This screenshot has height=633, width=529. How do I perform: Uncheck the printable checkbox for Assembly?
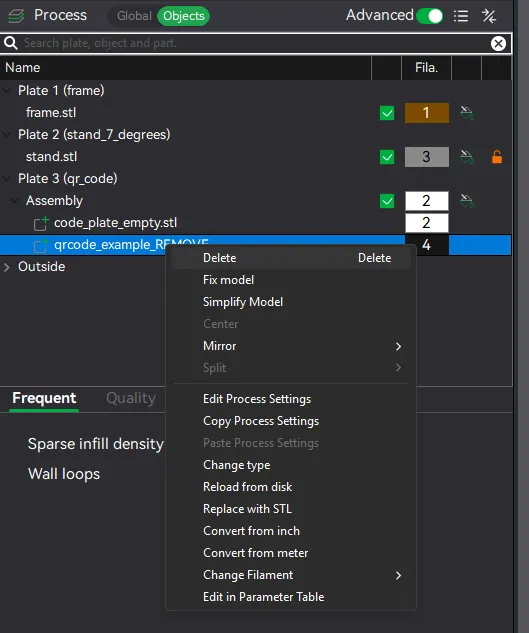coord(387,201)
